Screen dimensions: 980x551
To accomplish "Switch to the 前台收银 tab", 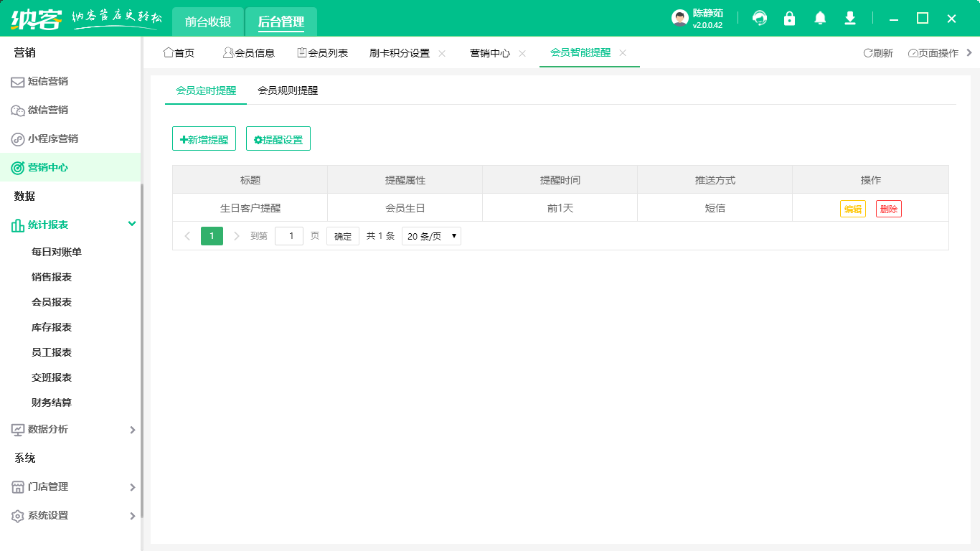I will coord(208,22).
